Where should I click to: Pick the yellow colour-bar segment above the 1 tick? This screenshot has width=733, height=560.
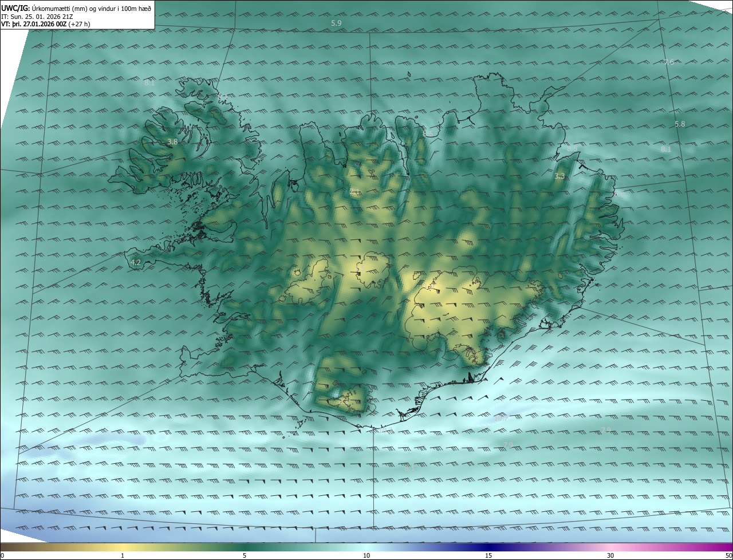[x=123, y=547]
